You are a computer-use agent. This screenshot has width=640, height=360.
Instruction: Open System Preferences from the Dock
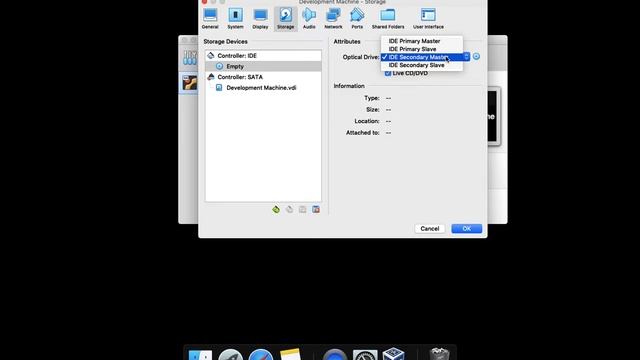pyautogui.click(x=365, y=355)
